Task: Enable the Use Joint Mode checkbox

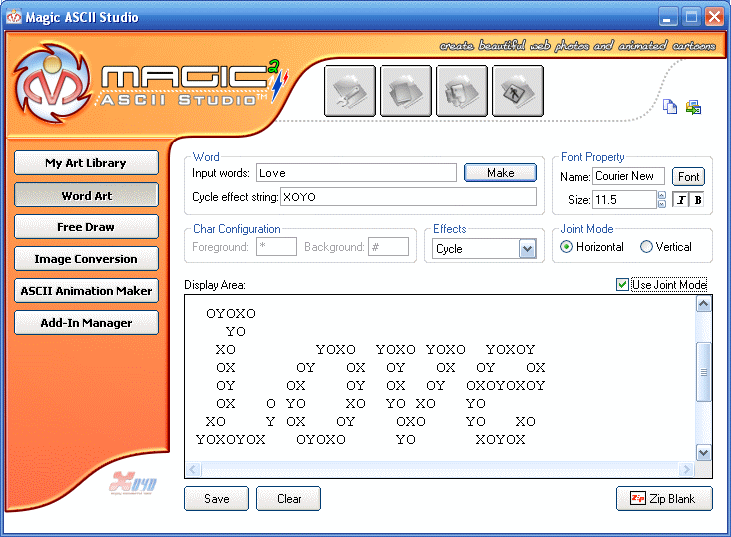Action: 622,284
